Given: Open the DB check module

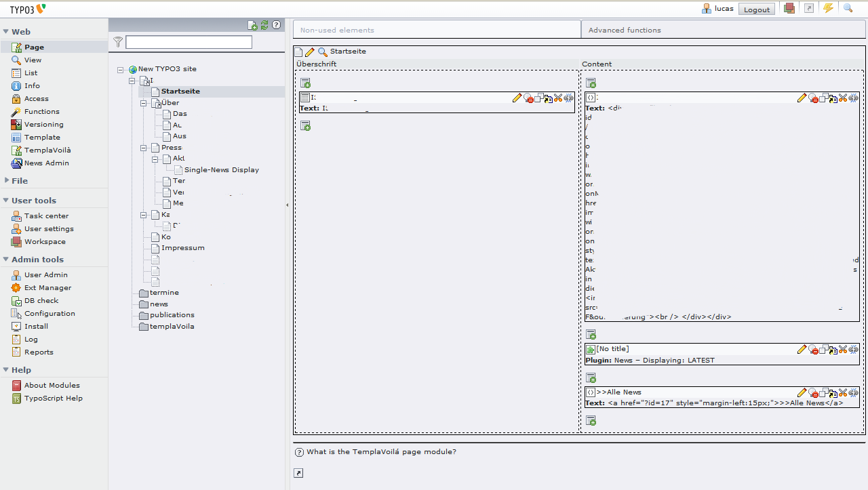Looking at the screenshot, I should pos(41,300).
